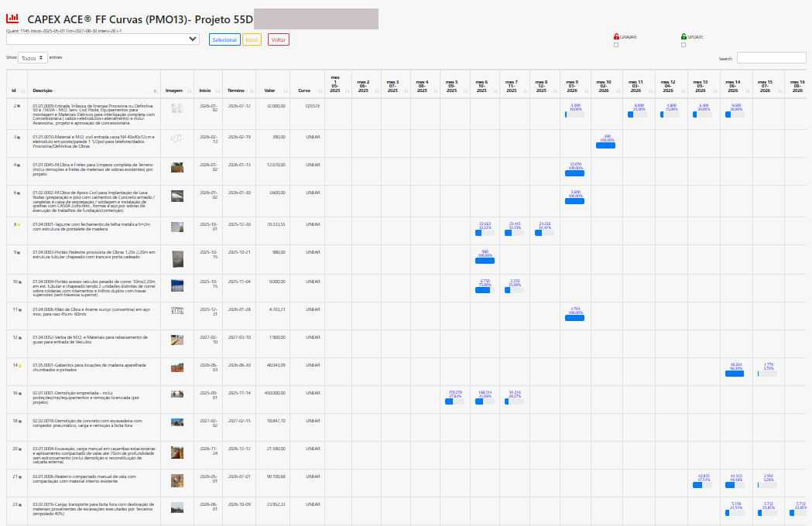Tick the UPDATE checkbox
812x526 pixels.
pos(684,45)
